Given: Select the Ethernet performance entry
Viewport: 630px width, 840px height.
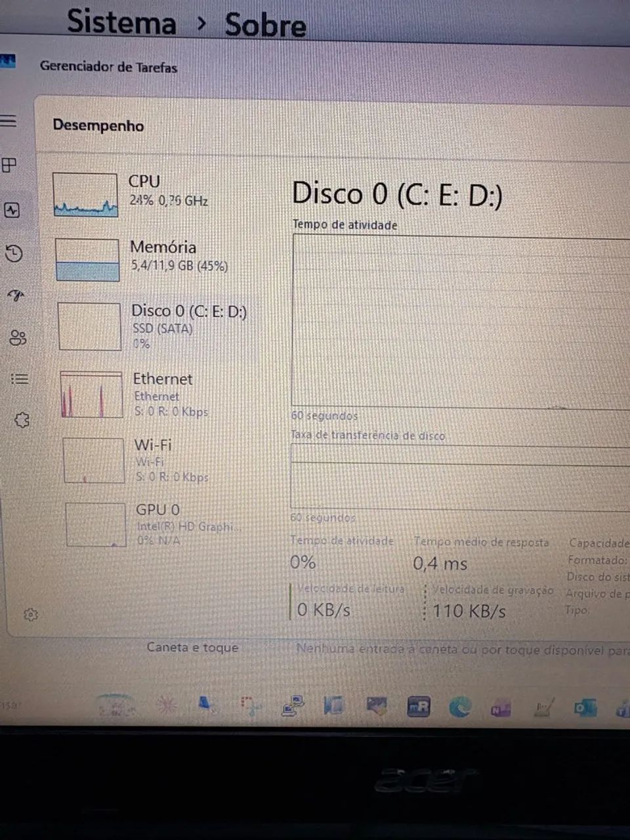Looking at the screenshot, I should click(x=157, y=394).
